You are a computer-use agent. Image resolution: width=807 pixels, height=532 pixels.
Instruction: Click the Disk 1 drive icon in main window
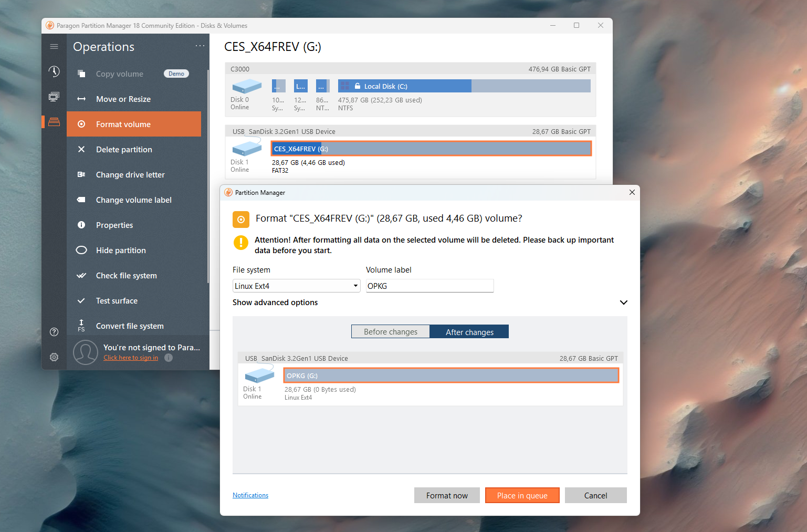(x=247, y=148)
